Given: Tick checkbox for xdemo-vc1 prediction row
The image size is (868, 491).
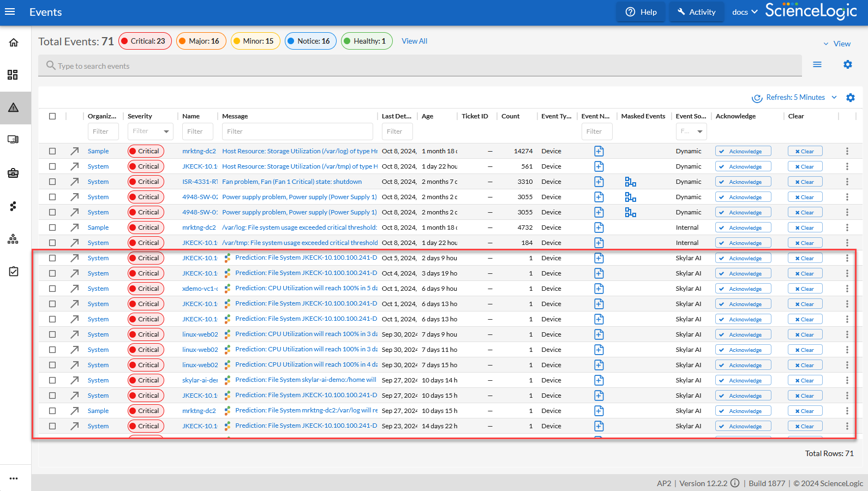Looking at the screenshot, I should point(52,289).
